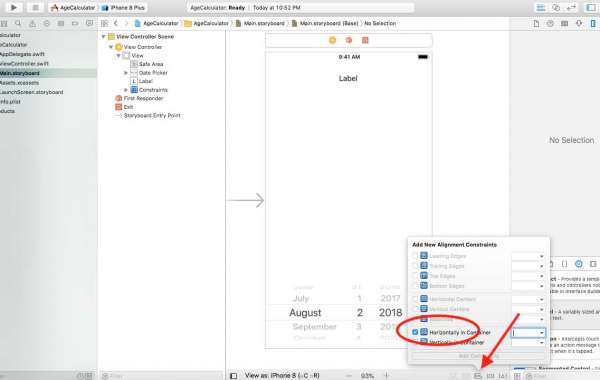
Task: Select Storyboard Entry Point in outline
Action: (148, 115)
